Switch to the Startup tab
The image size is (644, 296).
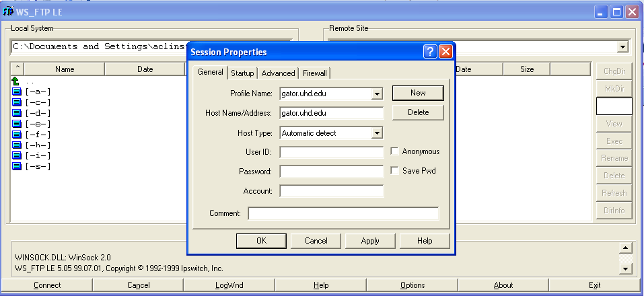[x=242, y=73]
